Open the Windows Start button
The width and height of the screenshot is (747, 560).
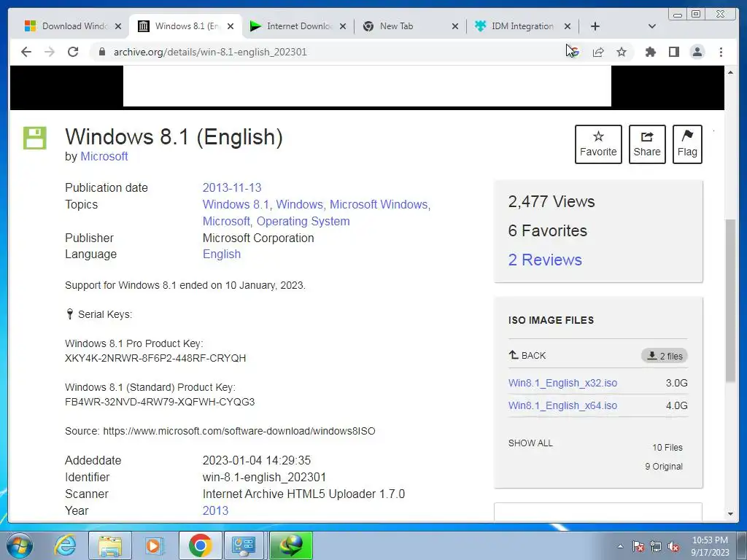pos(20,545)
